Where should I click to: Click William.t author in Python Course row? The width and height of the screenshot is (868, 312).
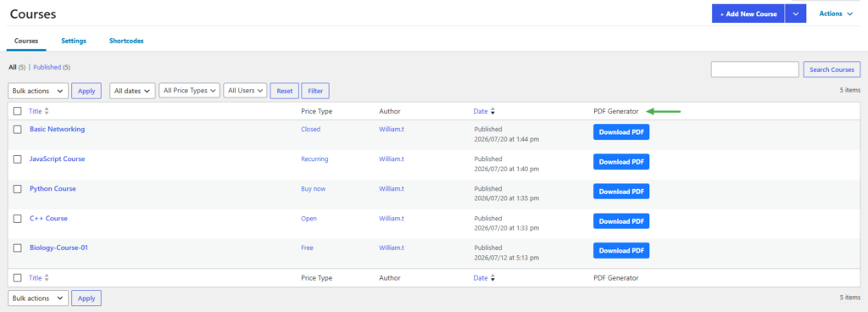392,188
